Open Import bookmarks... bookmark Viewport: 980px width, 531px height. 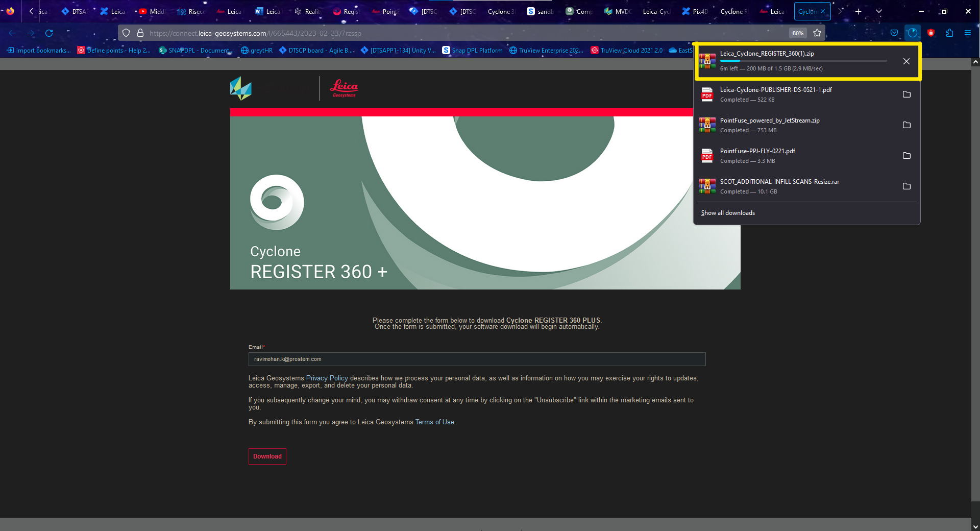click(x=39, y=50)
